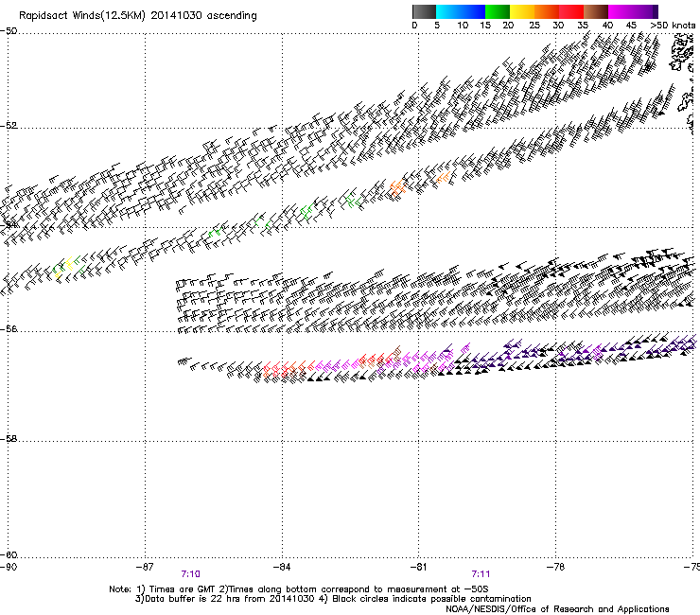Screen dimensions: 700x615
Task: Click the red 30-35 knots color band
Action: [571, 11]
